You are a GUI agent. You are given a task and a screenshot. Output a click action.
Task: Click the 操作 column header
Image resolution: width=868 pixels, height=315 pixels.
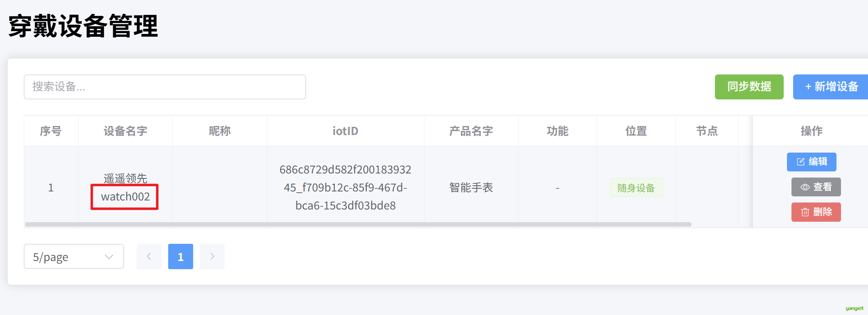[x=812, y=131]
